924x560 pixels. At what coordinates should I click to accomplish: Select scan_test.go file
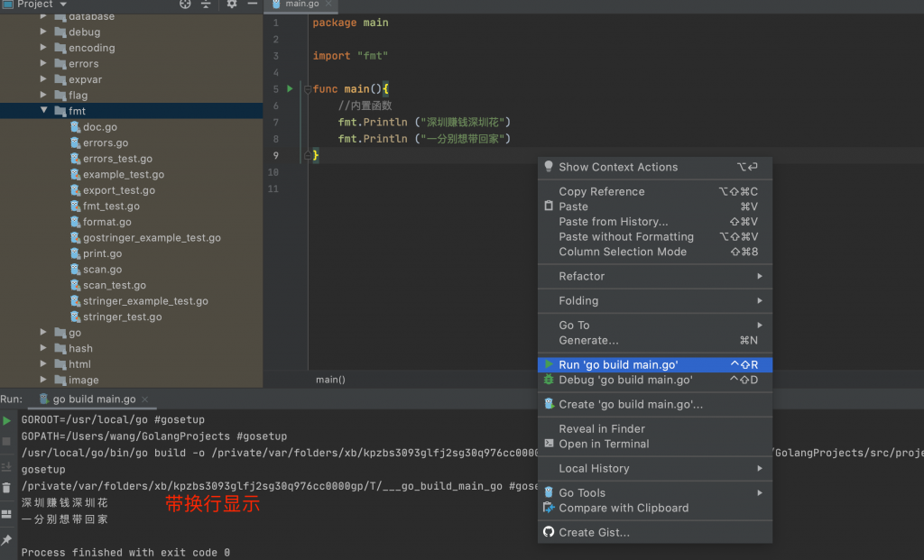tap(115, 286)
